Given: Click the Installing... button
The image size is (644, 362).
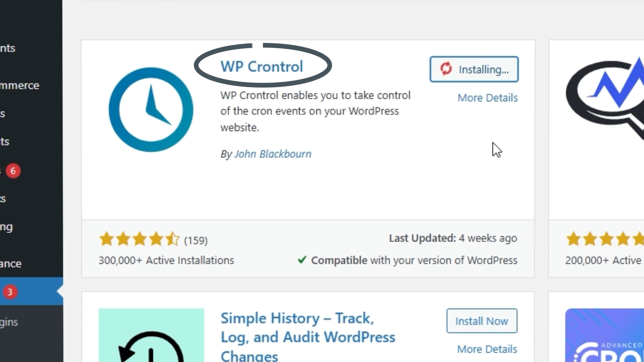Looking at the screenshot, I should click(474, 69).
